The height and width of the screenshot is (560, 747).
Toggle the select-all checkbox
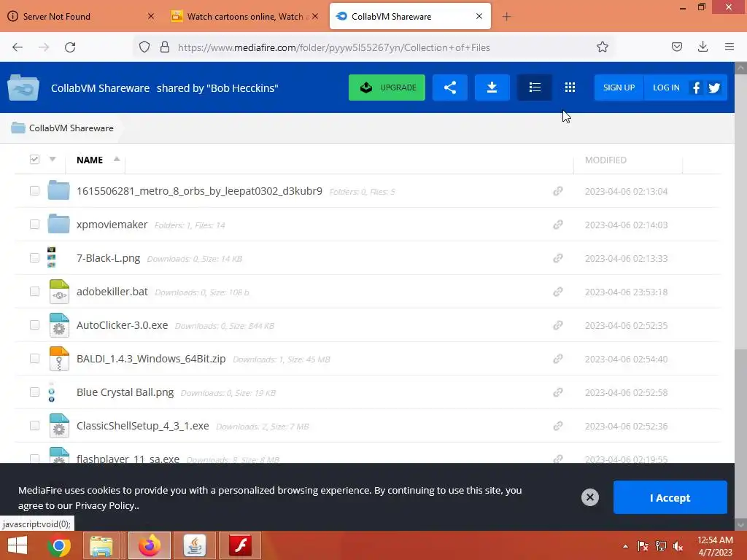coord(34,160)
